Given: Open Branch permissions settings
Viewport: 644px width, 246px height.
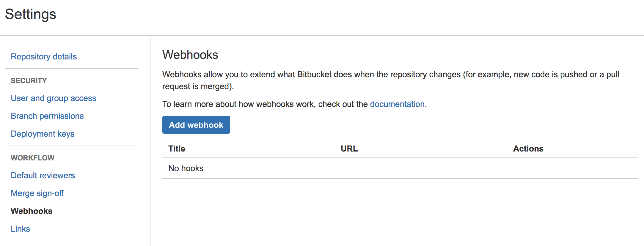Looking at the screenshot, I should [47, 116].
